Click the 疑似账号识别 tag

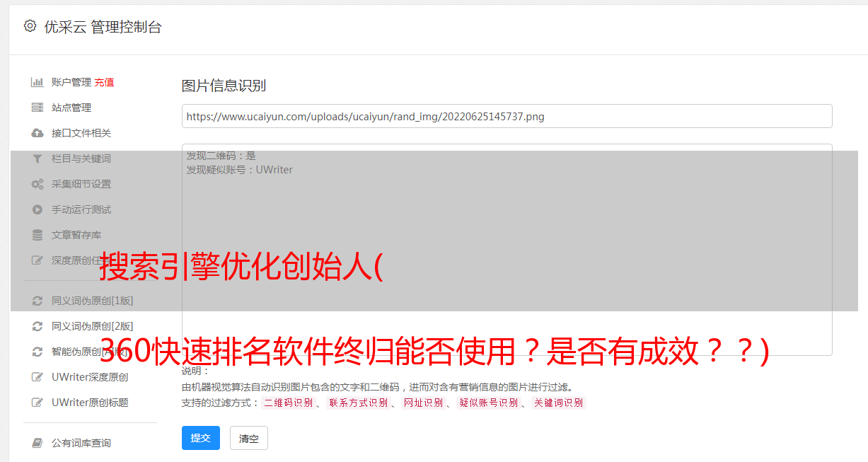click(x=488, y=403)
